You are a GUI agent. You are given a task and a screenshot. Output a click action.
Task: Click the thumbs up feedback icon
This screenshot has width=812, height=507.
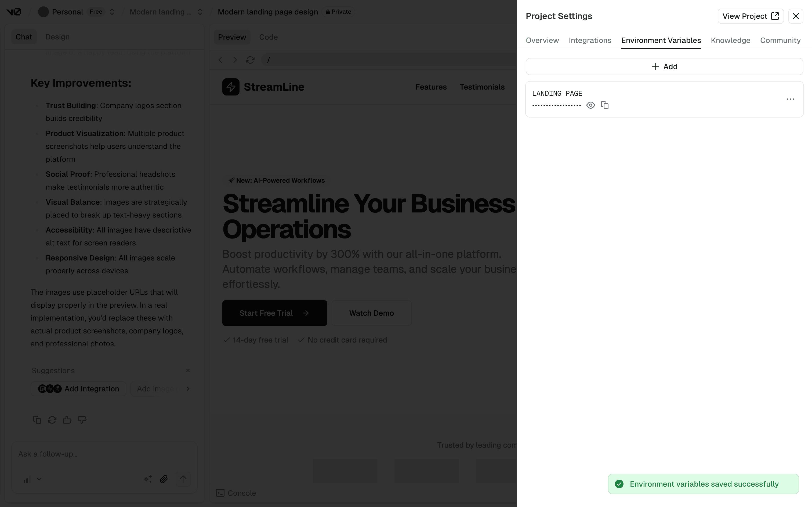67,420
